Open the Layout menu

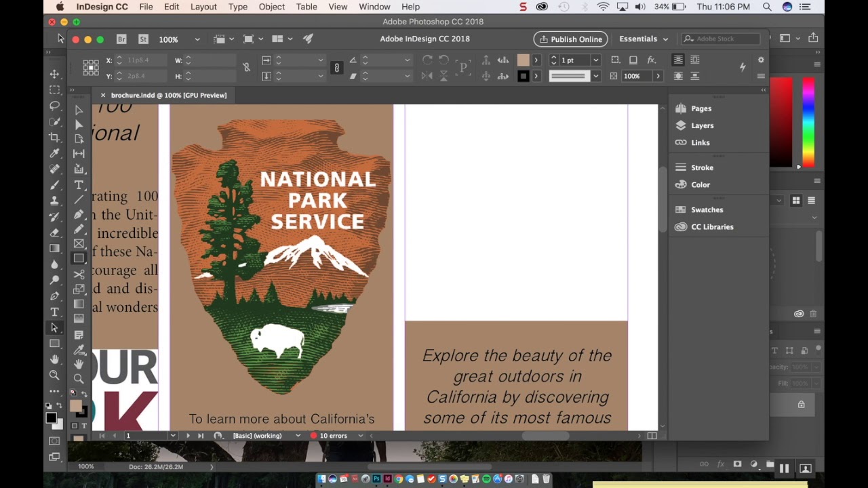coord(203,7)
